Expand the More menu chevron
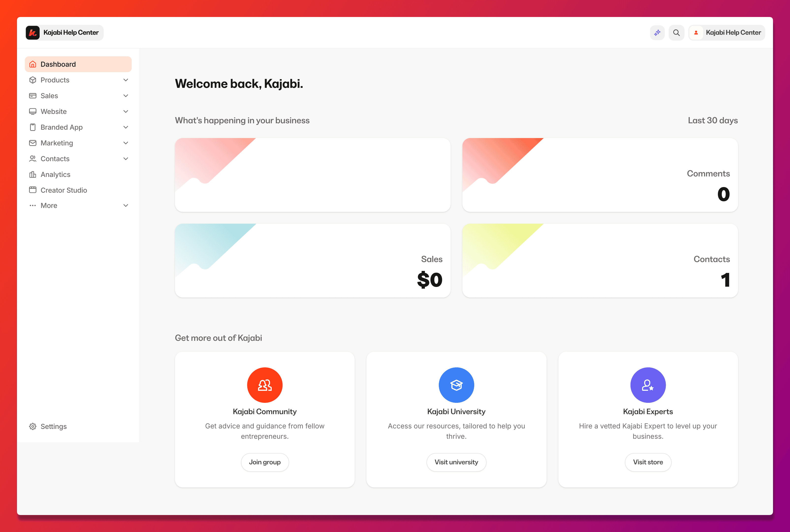Screen dimensions: 790x532 coord(126,206)
